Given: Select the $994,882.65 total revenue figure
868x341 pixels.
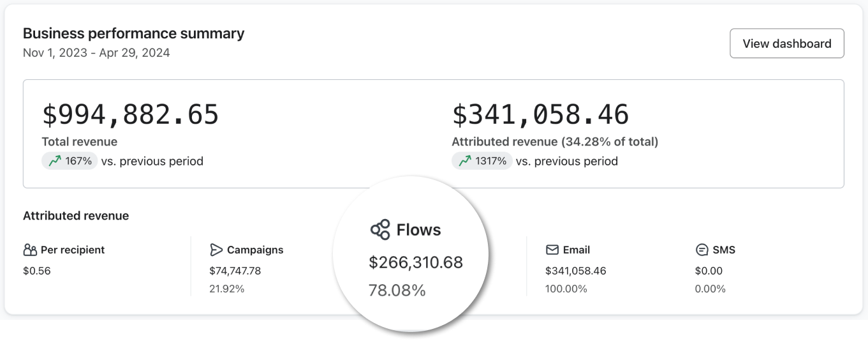Looking at the screenshot, I should [x=130, y=115].
